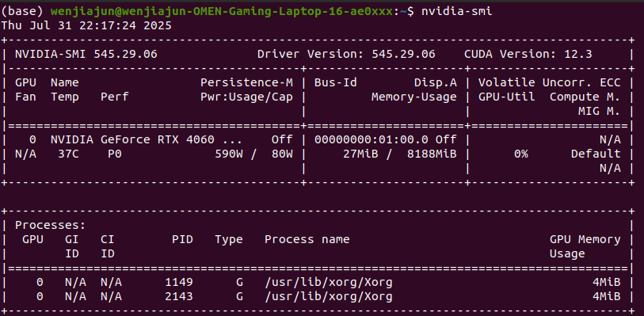Click the 4MiB usage for PID 1149
This screenshot has height=316, width=644.
[607, 283]
